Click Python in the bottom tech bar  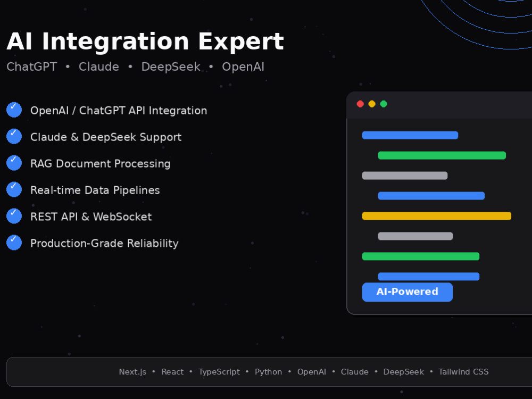[268, 372]
